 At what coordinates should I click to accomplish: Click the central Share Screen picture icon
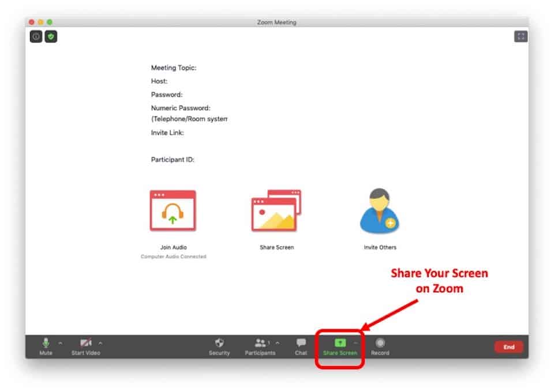point(276,210)
